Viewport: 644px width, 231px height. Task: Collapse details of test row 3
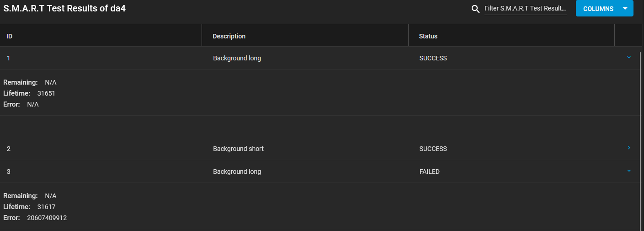pyautogui.click(x=629, y=171)
